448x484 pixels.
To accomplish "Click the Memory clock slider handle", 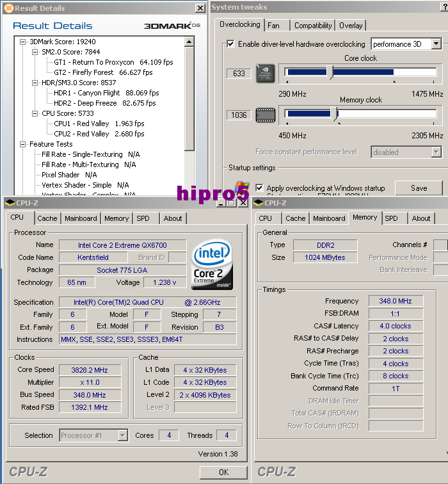I will coord(335,114).
